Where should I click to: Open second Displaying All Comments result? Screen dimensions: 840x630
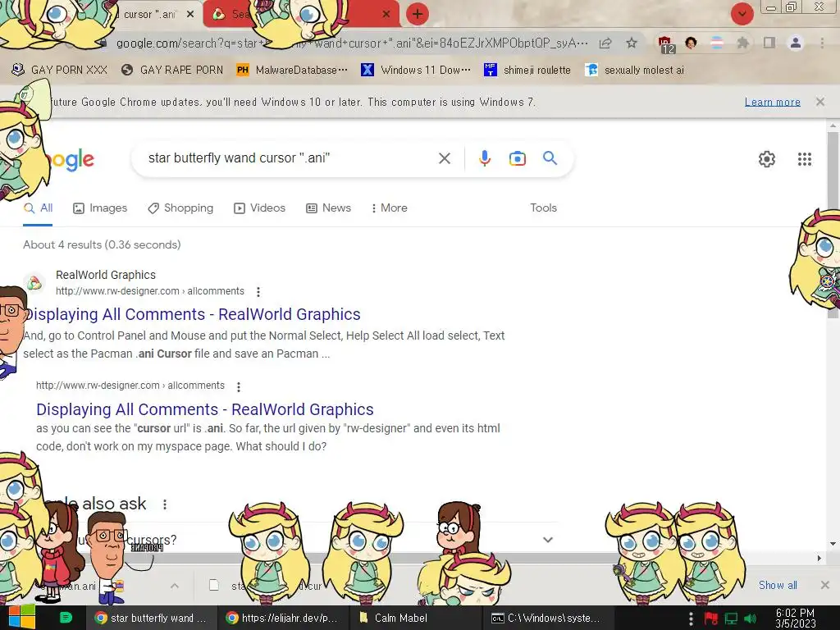[204, 409]
